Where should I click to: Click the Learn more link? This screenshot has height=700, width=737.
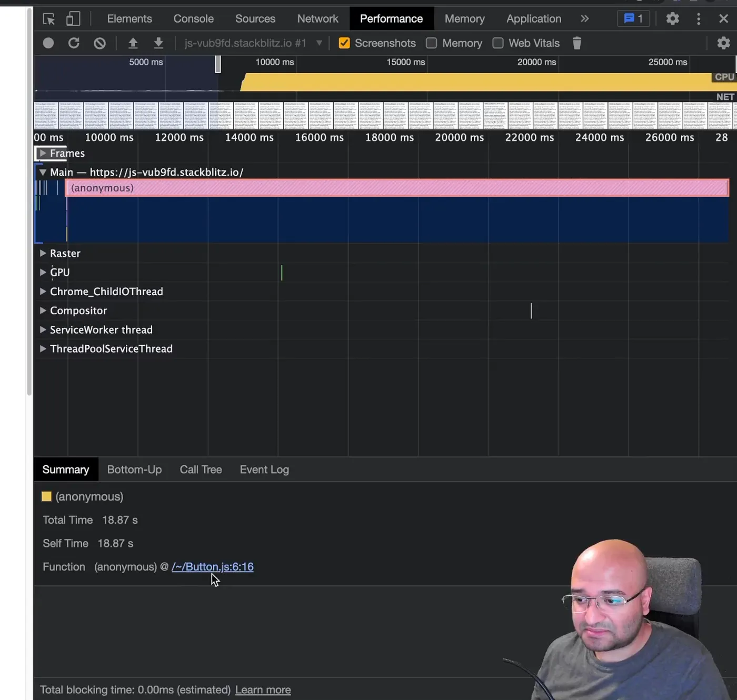(263, 689)
